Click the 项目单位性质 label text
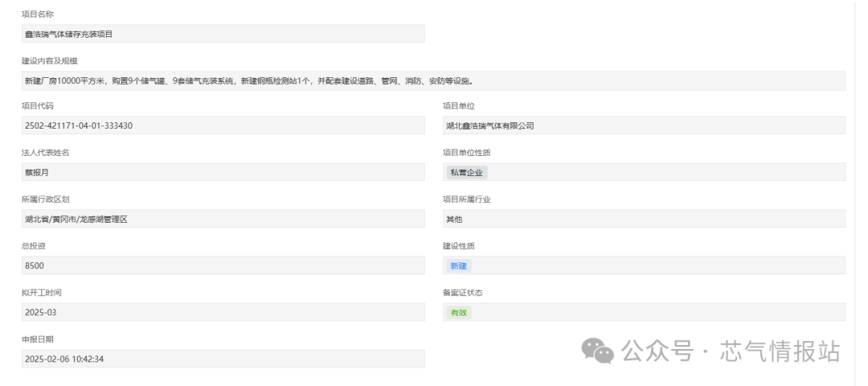 [466, 153]
